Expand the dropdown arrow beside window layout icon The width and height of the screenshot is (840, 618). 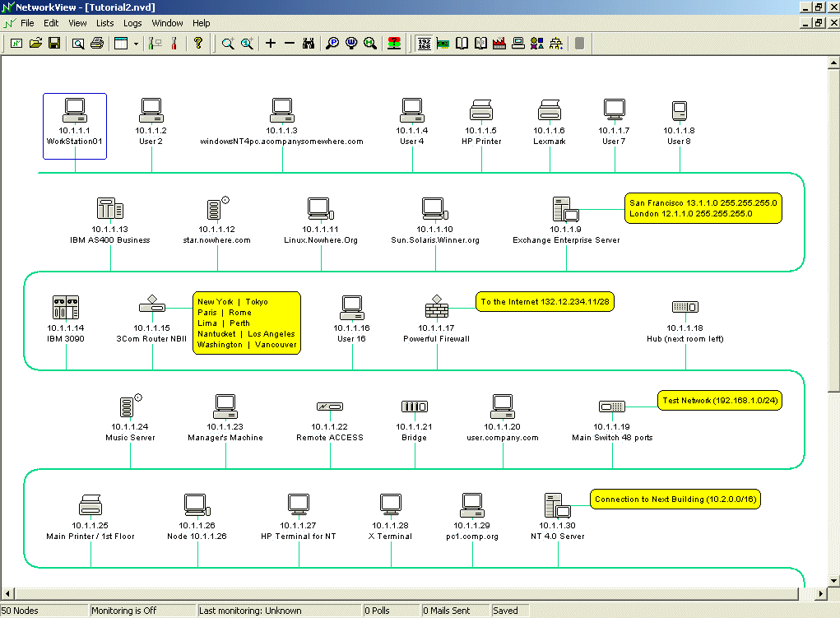tap(136, 44)
